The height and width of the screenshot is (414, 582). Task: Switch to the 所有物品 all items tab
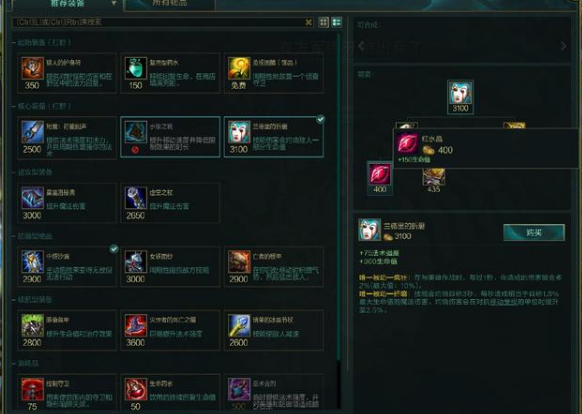point(169,4)
